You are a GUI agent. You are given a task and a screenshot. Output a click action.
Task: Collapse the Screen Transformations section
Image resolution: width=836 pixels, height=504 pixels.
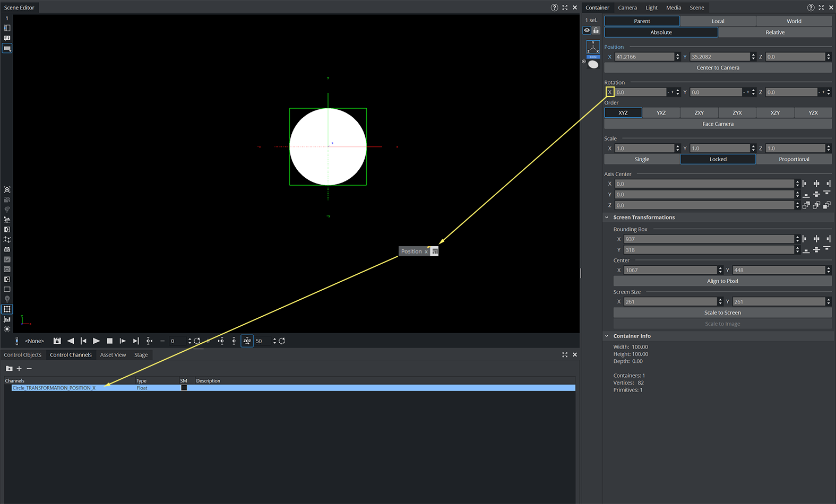point(607,218)
